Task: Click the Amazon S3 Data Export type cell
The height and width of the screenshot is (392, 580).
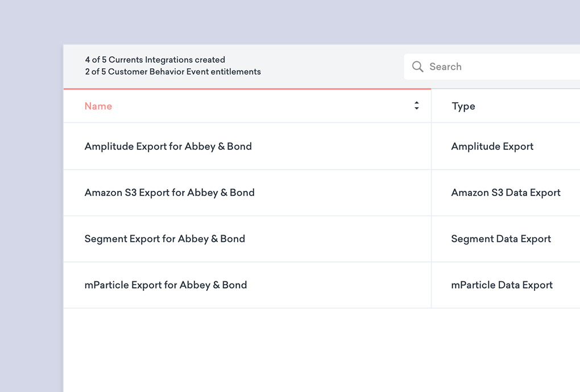Action: [x=506, y=193]
